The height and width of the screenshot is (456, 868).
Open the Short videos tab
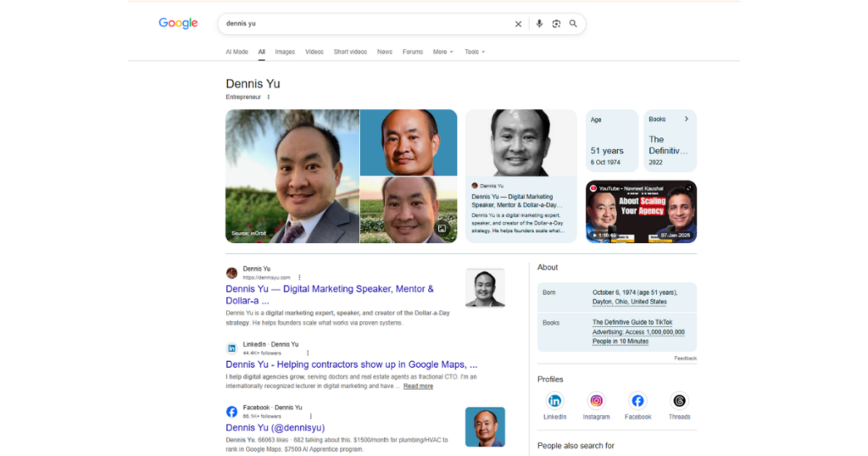350,52
